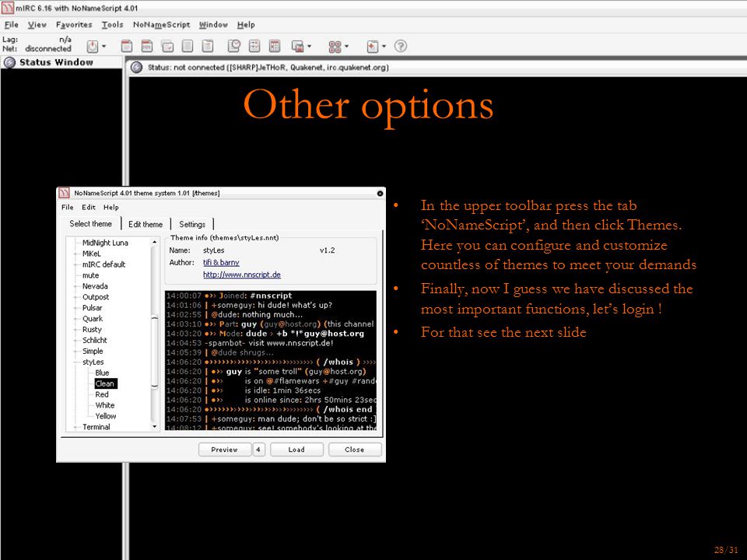Click the clock timer toolbar icon

point(234,46)
